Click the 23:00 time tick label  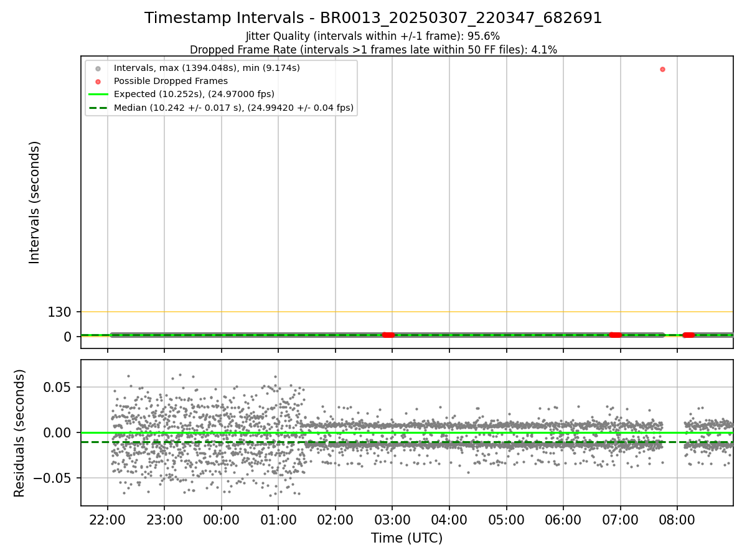[x=164, y=520]
